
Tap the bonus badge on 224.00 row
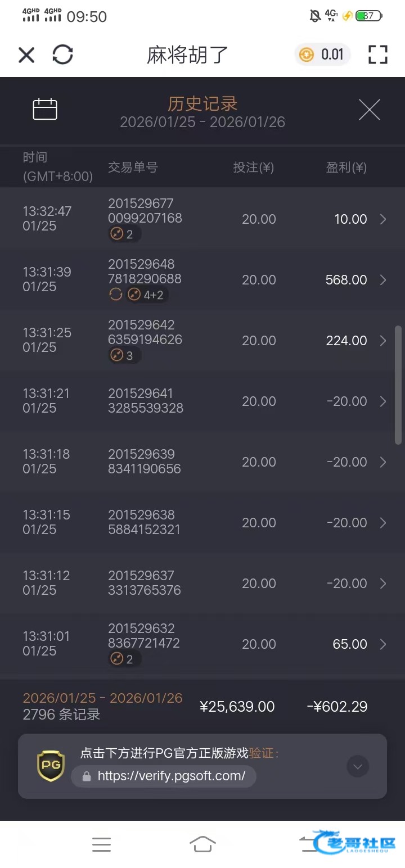click(x=124, y=355)
